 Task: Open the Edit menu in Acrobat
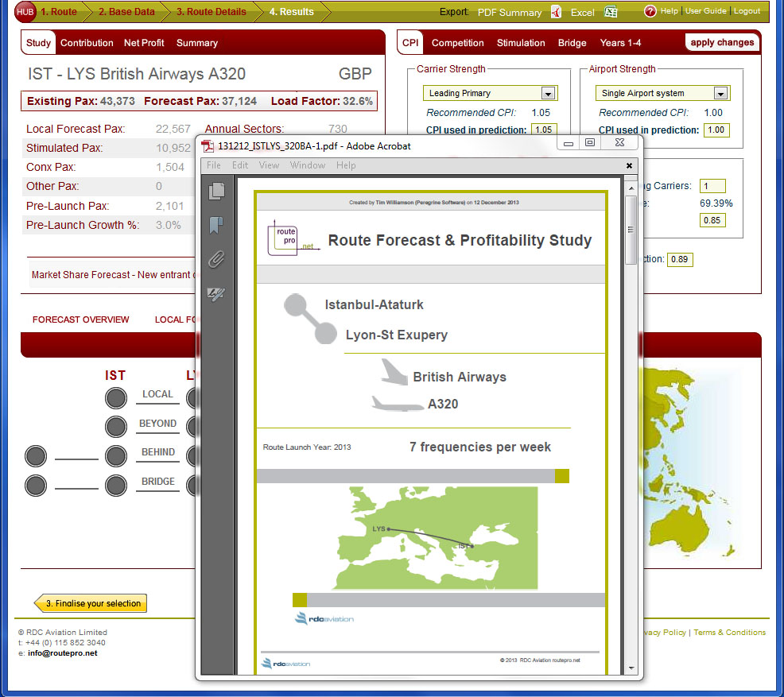tap(240, 165)
